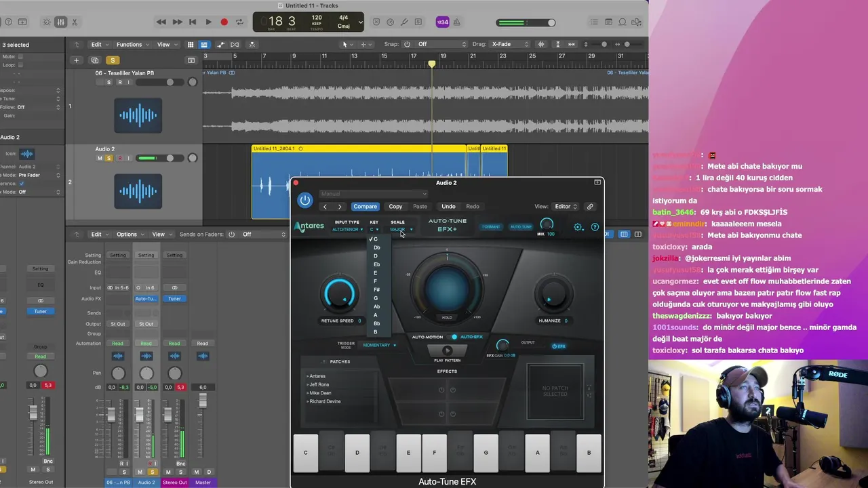The height and width of the screenshot is (488, 868).
Task: Open the mixer Options menu
Action: pos(129,235)
